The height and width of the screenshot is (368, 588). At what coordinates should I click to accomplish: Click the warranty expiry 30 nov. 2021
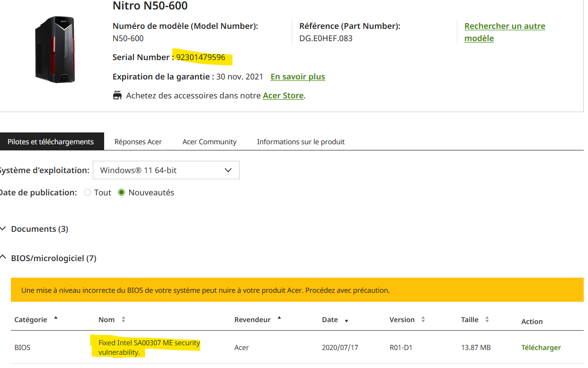coord(240,77)
